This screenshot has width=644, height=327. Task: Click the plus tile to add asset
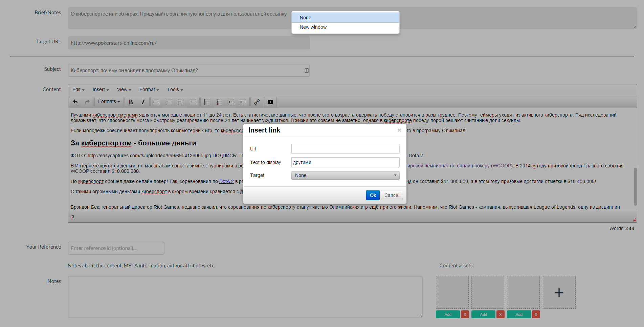[x=559, y=292]
